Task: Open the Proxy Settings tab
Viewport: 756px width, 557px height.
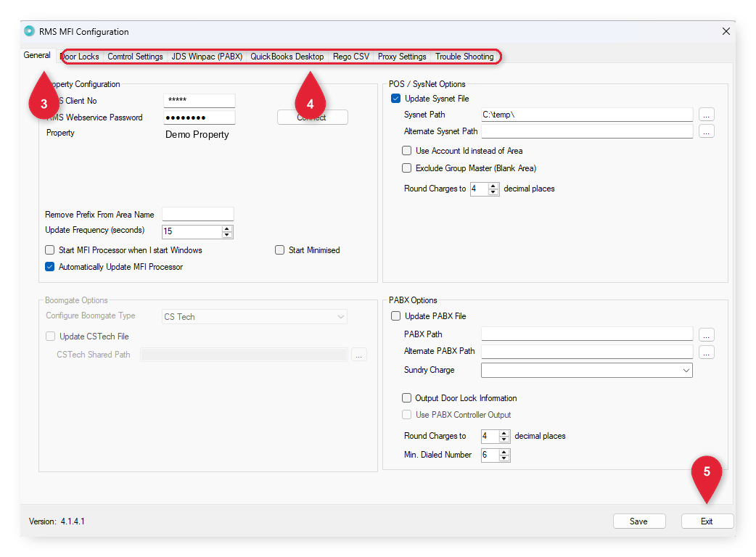Action: [x=402, y=57]
